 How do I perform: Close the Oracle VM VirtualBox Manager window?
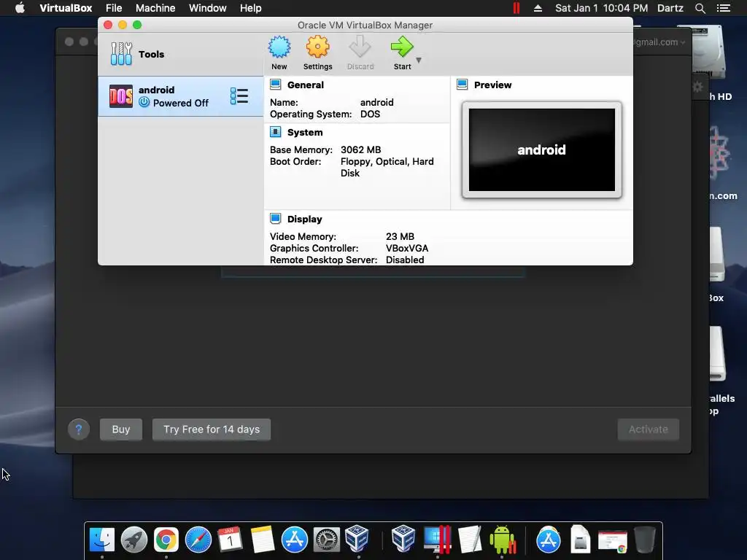pos(108,25)
